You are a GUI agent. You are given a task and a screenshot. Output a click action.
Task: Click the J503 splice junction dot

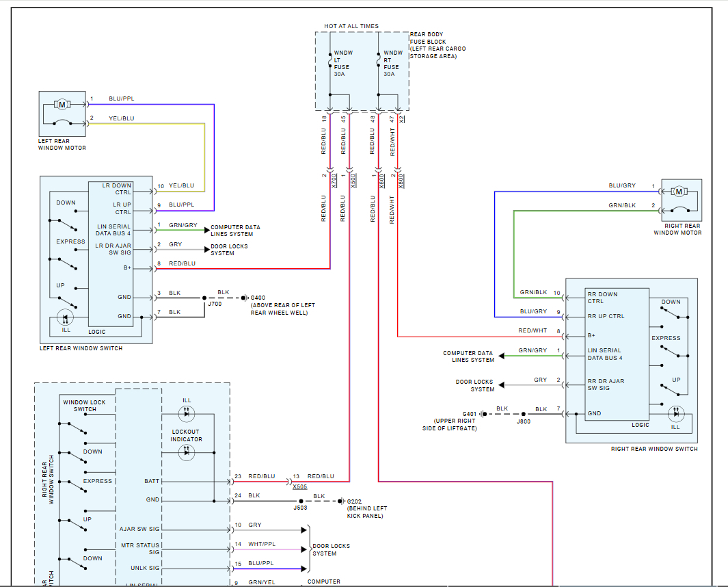click(x=301, y=501)
